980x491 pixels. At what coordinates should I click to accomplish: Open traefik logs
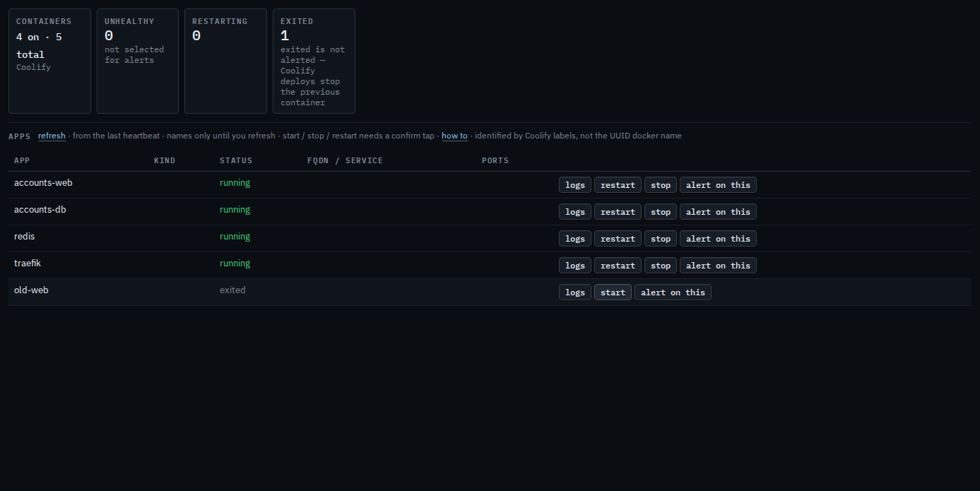tap(575, 266)
